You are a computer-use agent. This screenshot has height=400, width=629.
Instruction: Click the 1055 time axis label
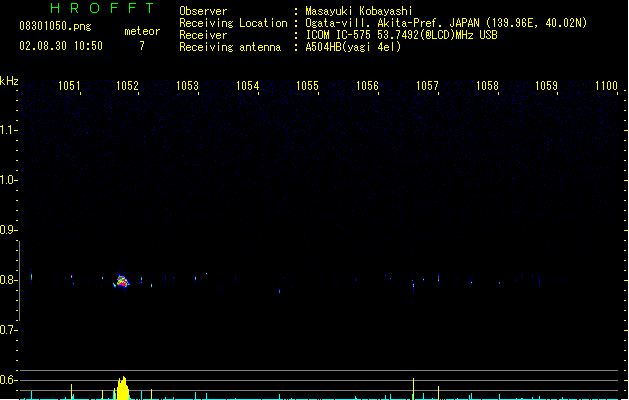coord(307,85)
